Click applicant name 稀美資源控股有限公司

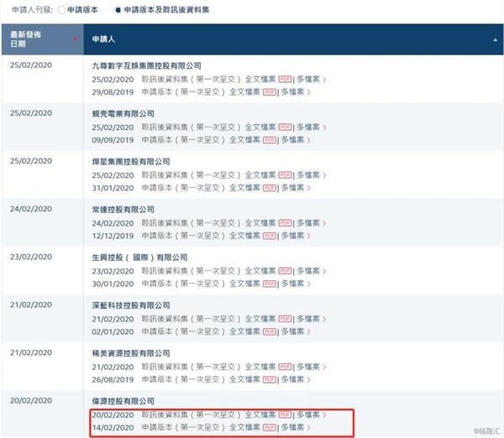point(131,353)
